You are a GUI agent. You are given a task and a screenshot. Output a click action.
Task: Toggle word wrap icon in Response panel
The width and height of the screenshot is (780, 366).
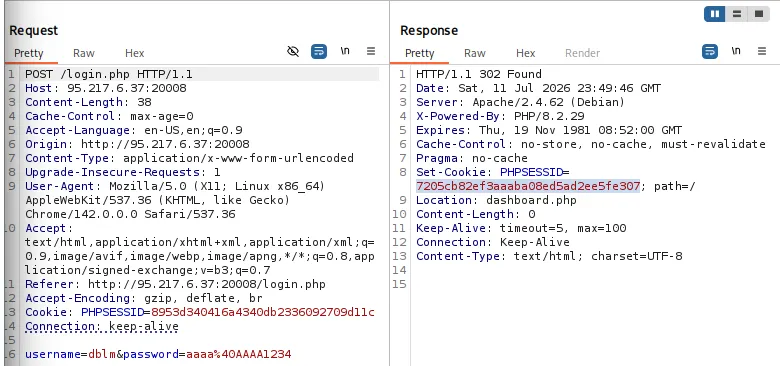coord(710,51)
